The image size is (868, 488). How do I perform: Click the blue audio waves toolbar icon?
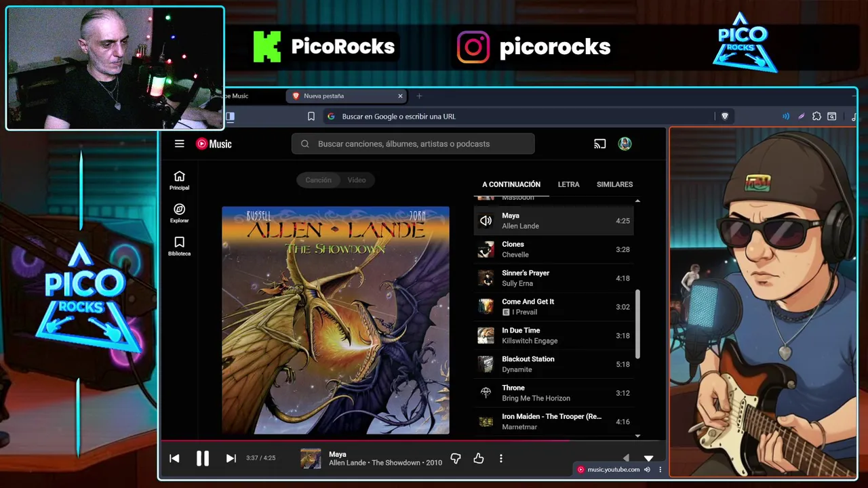pyautogui.click(x=786, y=117)
